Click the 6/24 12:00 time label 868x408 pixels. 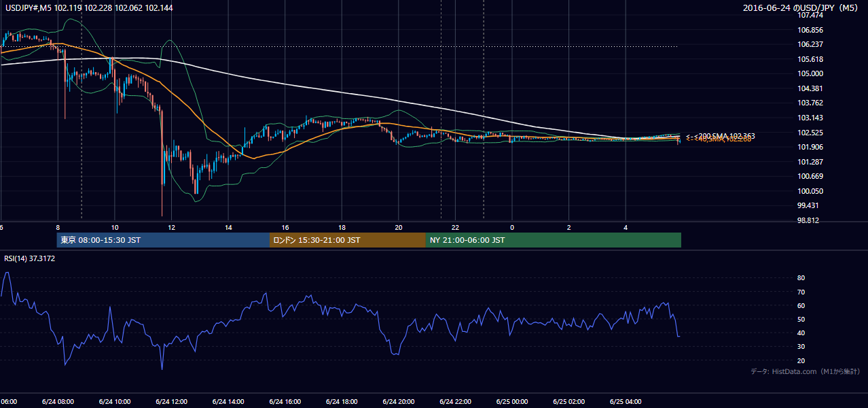coord(171,401)
